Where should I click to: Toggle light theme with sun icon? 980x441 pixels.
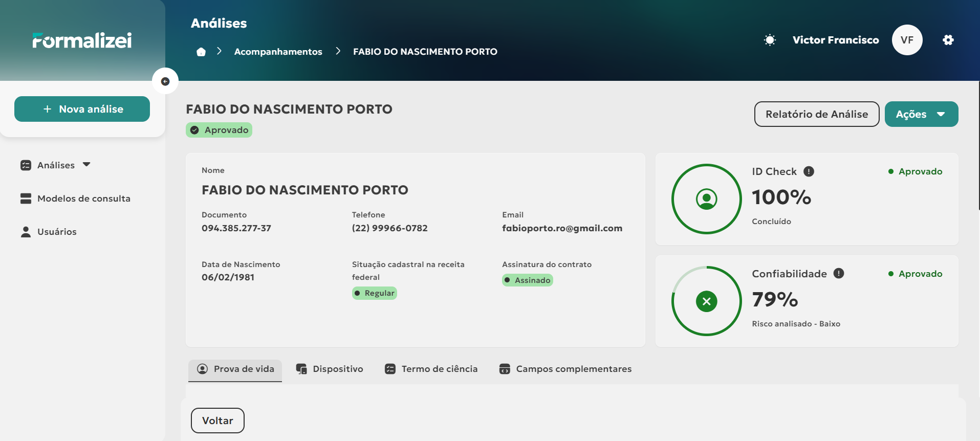tap(770, 40)
